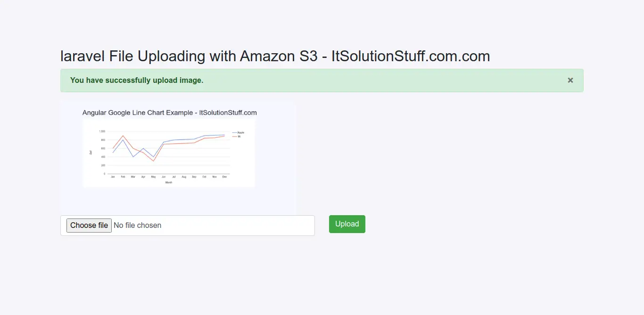Click the Oct label on the x-axis
Image resolution: width=644 pixels, height=315 pixels.
204,177
